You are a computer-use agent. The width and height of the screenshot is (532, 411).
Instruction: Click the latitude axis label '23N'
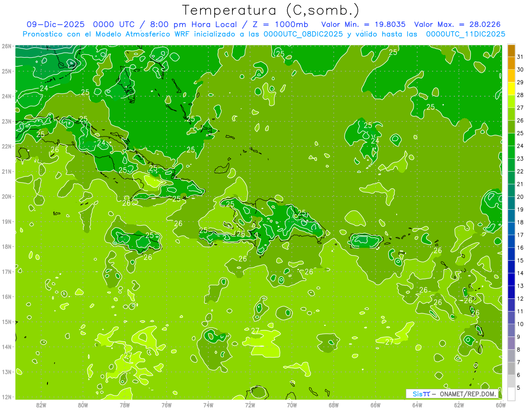pos(7,121)
